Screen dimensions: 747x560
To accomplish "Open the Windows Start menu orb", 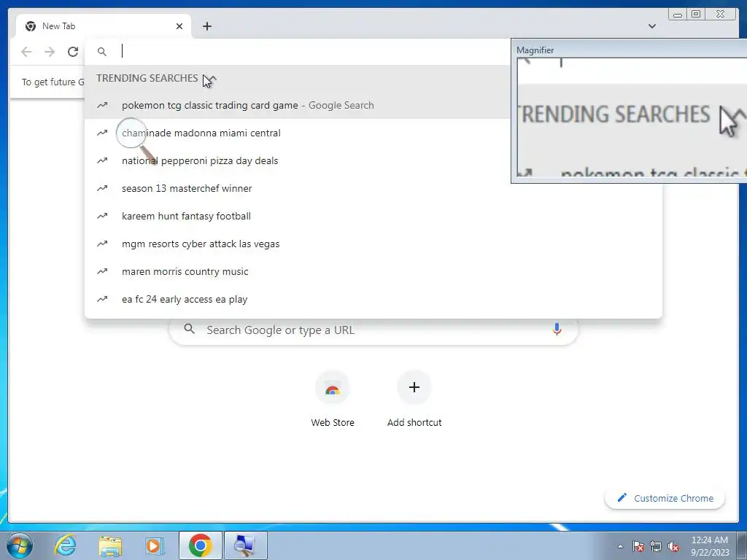I will [x=20, y=545].
